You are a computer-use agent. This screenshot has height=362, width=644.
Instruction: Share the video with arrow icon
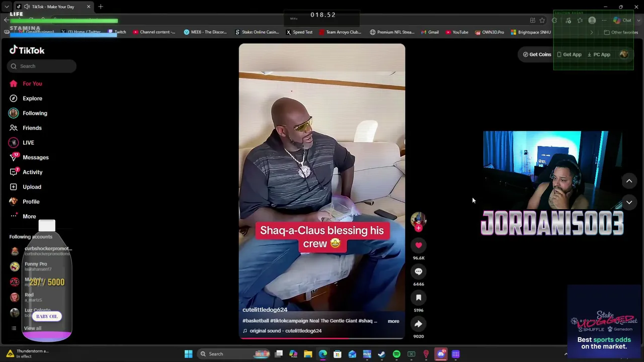coord(419,324)
